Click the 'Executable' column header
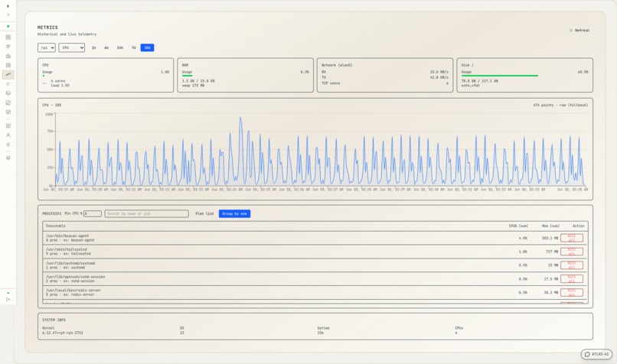Image resolution: width=617 pixels, height=364 pixels. coord(55,226)
